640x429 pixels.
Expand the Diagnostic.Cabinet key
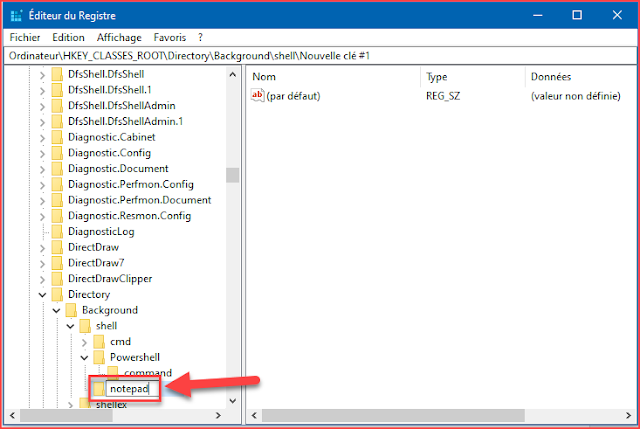coord(42,138)
